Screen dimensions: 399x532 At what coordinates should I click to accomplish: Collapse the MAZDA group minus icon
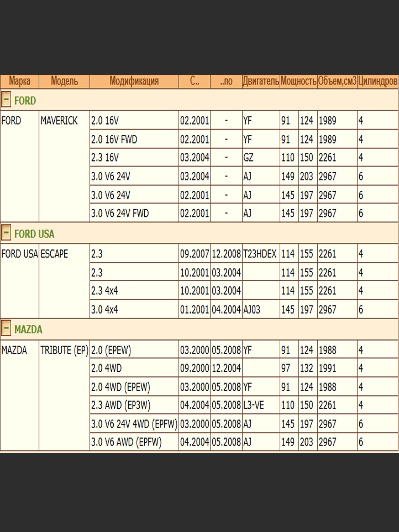point(6,328)
